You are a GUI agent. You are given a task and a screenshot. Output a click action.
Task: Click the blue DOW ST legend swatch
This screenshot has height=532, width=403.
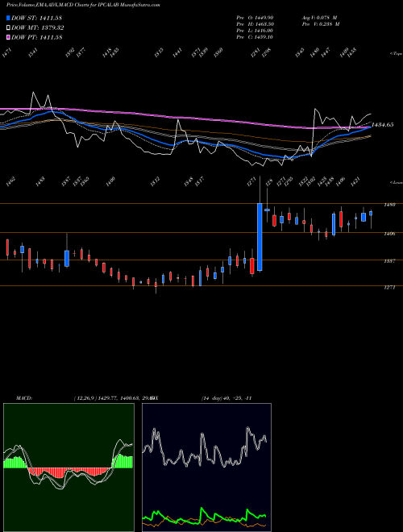(x=8, y=18)
